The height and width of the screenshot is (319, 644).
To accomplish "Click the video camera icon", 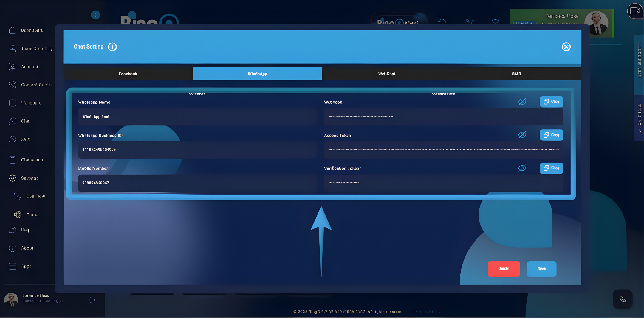I will pos(635,11).
